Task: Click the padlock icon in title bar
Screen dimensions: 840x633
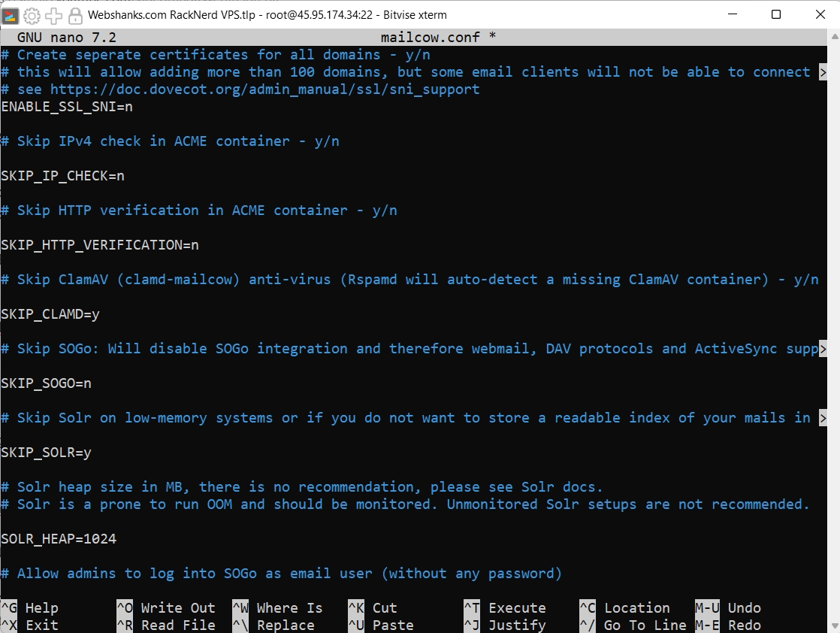Action: coord(74,15)
